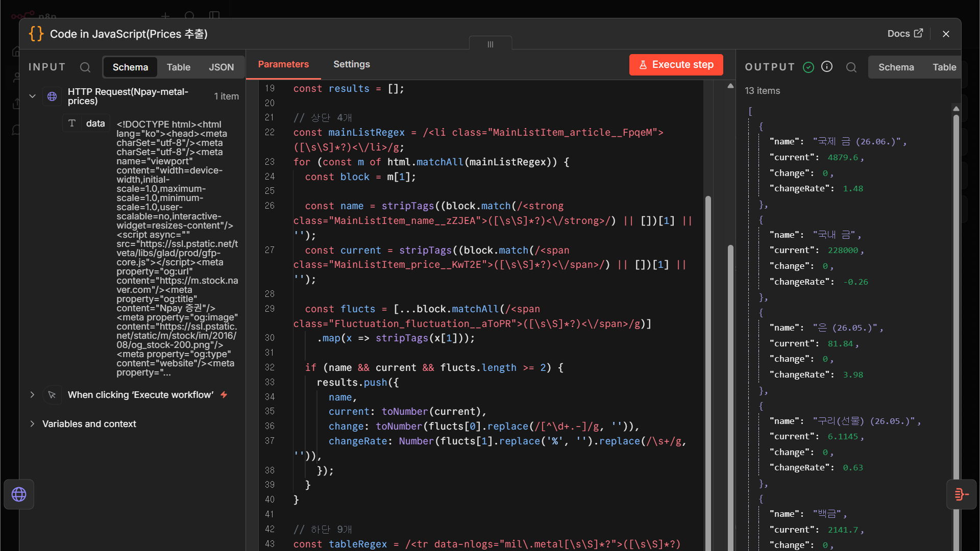Click the HTTP Request globe icon
The image size is (980, 551).
click(52, 96)
